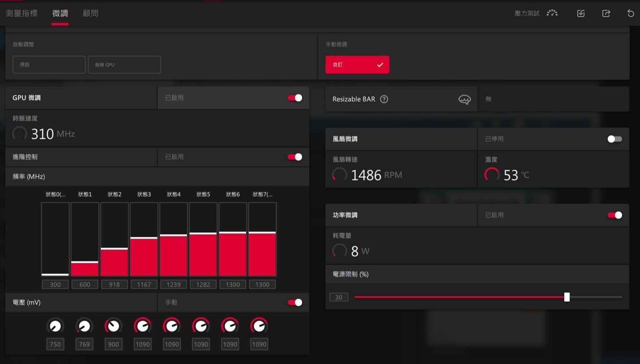
Task: Toggle the GPU 微調 enabled switch
Action: click(295, 98)
